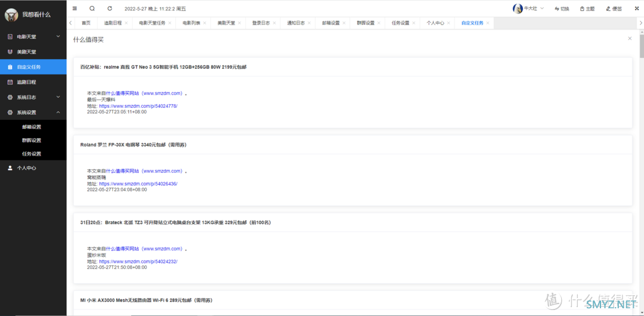644x316 pixels.
Task: Open 邮箱设置 submenu item
Action: pos(33,127)
